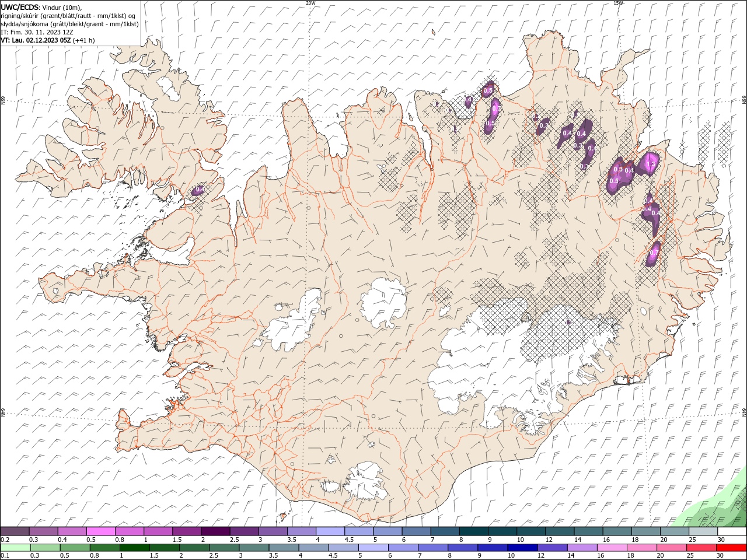This screenshot has height=560, width=747.
Task: Click the 'rigning/skúrir' legend description line
Action: pyautogui.click(x=68, y=16)
